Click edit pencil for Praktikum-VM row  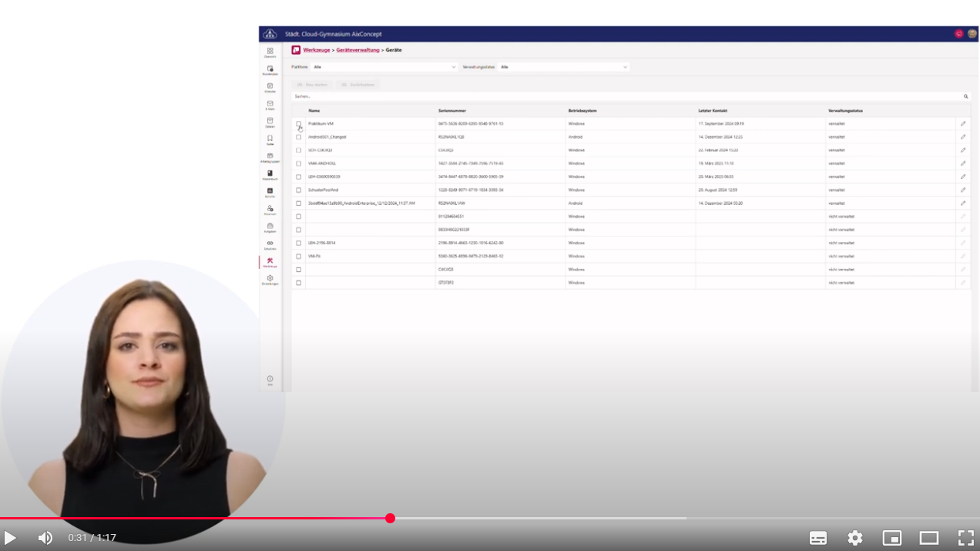pos(962,123)
